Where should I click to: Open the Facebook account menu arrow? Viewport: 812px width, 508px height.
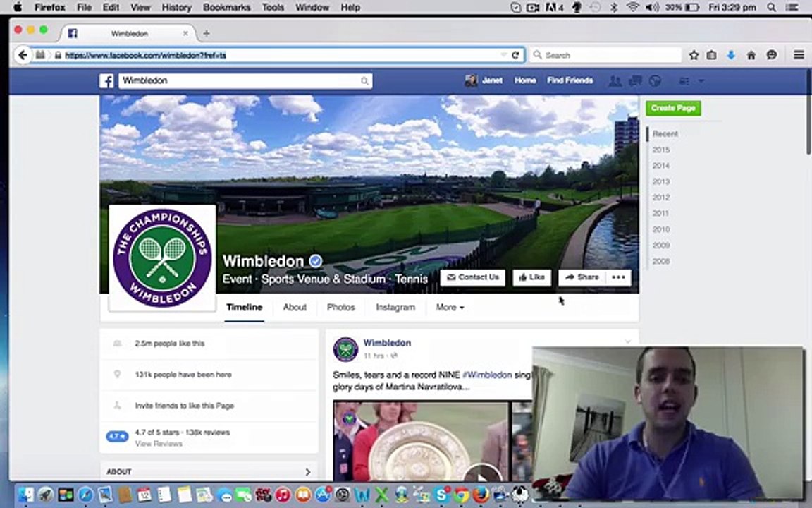(x=701, y=81)
